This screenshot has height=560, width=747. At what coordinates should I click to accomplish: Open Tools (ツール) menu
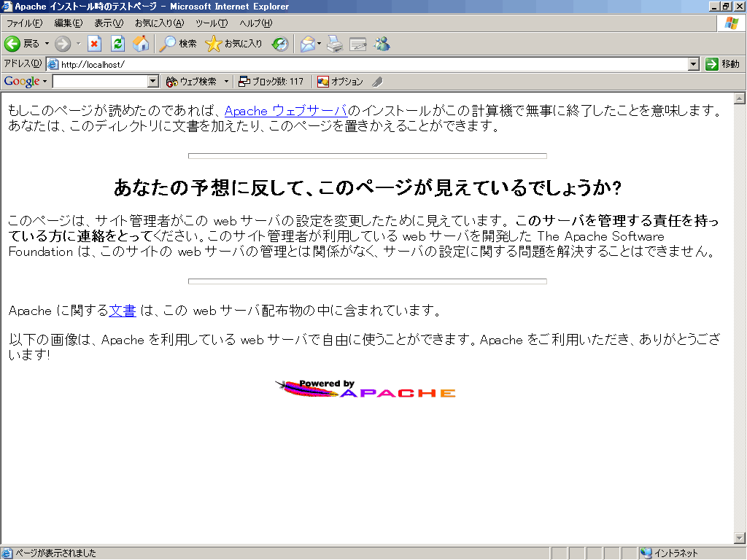click(x=212, y=23)
